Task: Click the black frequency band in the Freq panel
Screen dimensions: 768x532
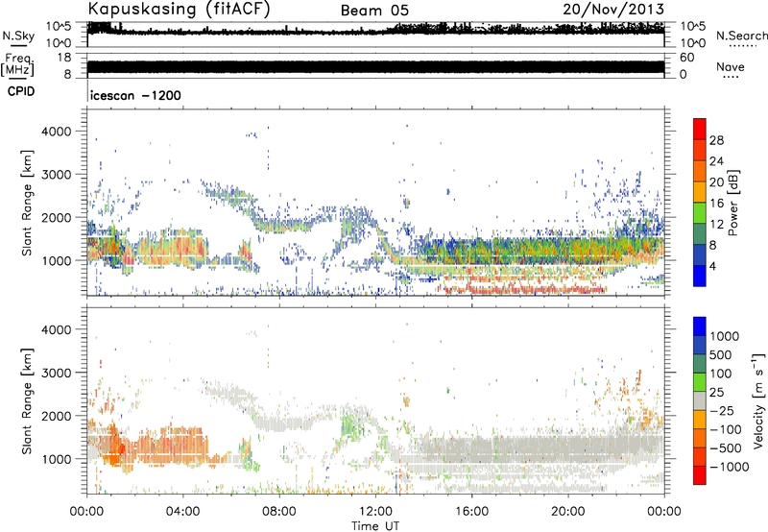Action: coord(375,67)
